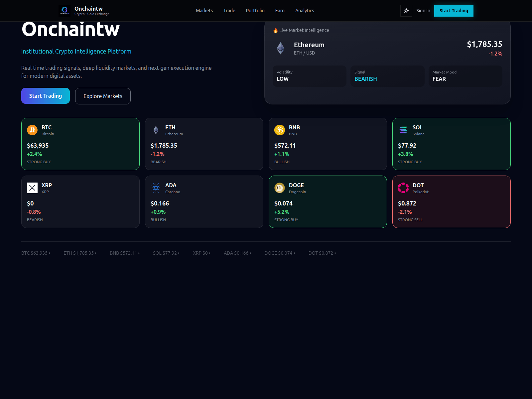Click the Polkadot pink icon
This screenshot has height=399, width=532.
(403, 188)
